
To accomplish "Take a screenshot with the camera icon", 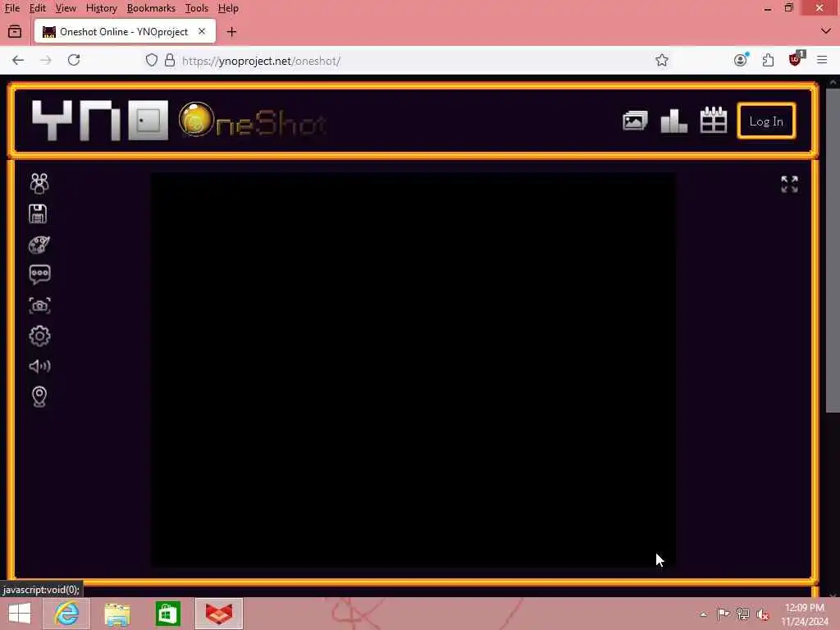I will click(39, 305).
